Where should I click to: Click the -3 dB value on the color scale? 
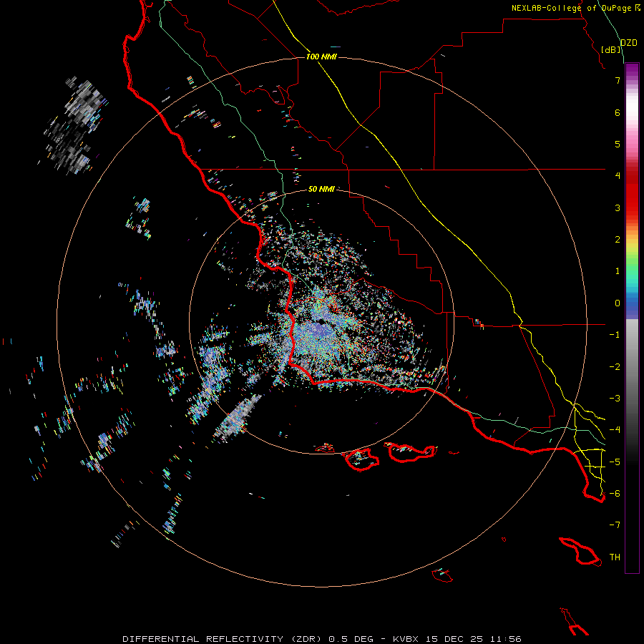[x=615, y=399]
